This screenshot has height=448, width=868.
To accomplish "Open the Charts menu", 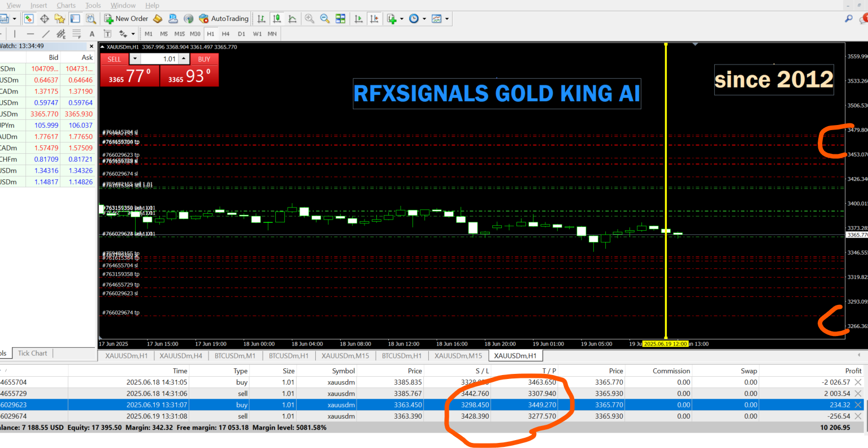I will (66, 5).
